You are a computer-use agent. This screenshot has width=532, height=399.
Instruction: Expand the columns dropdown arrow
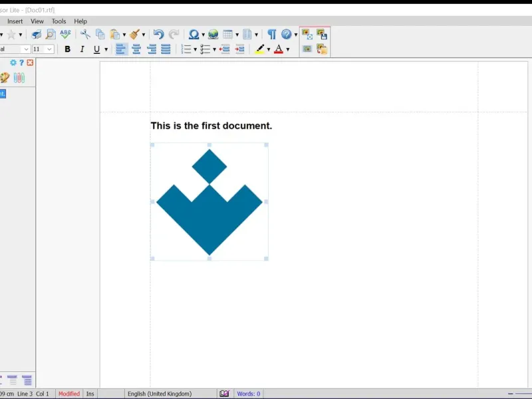[x=256, y=35]
